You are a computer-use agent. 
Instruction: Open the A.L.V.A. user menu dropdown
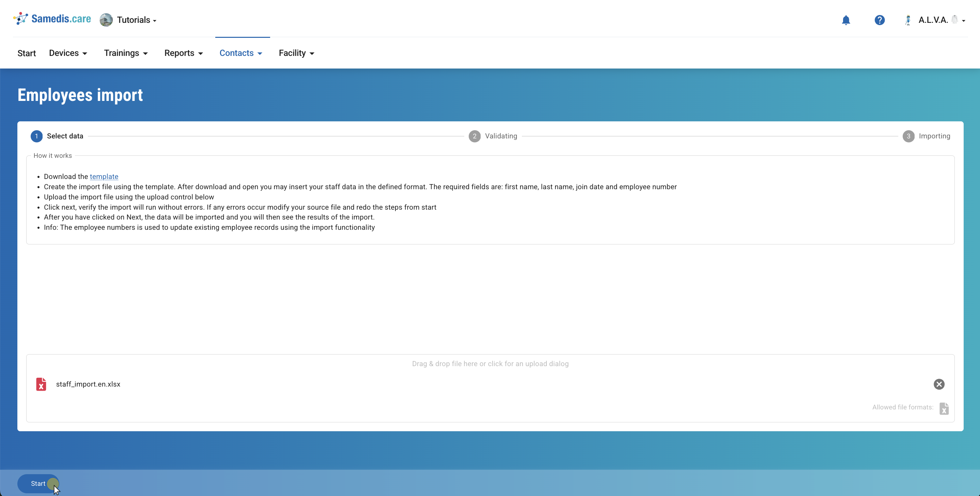pyautogui.click(x=963, y=20)
